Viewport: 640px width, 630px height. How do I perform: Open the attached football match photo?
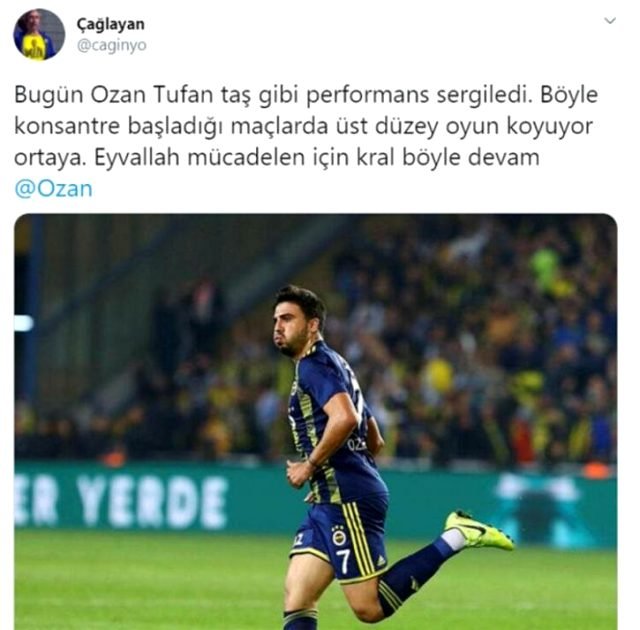pyautogui.click(x=316, y=421)
